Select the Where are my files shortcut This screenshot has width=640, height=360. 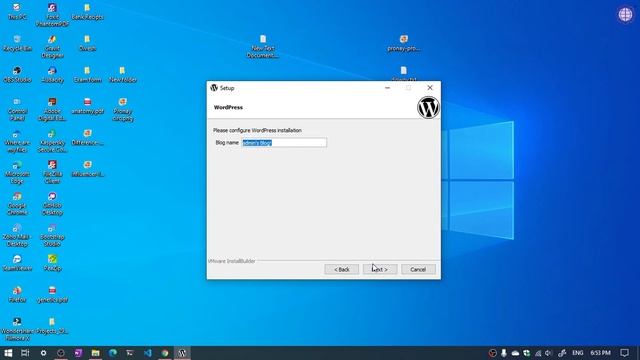pyautogui.click(x=17, y=141)
